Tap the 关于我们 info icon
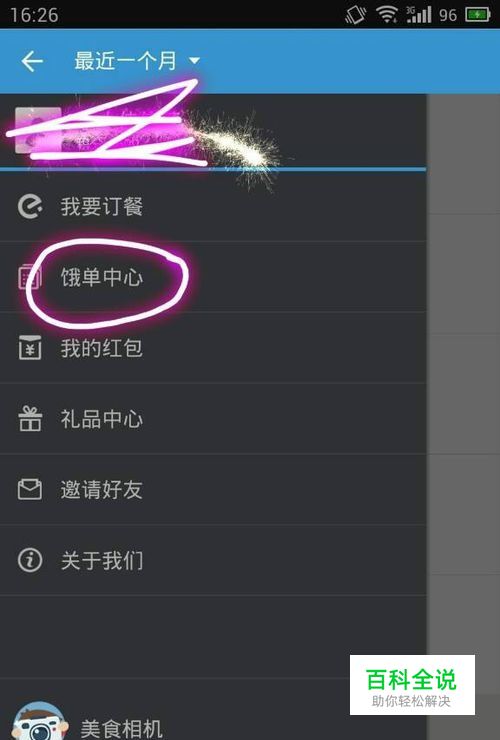 tap(30, 560)
